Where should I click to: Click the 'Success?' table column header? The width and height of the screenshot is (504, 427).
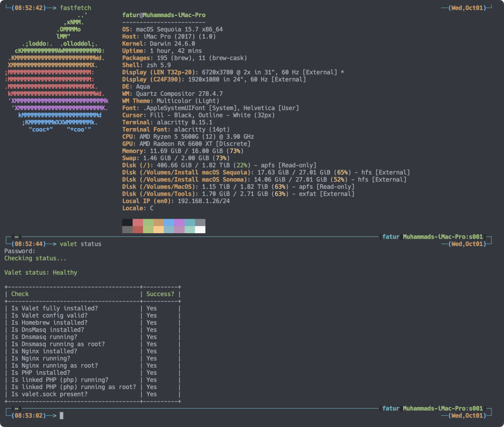pos(160,294)
